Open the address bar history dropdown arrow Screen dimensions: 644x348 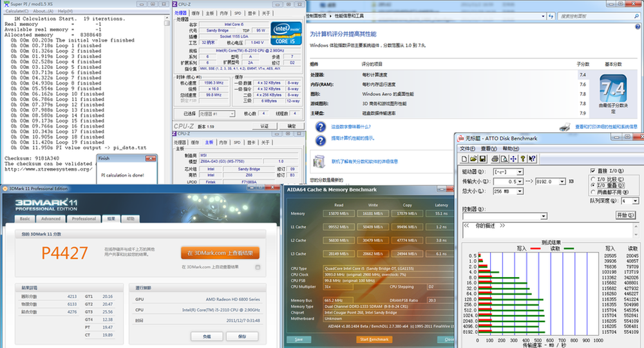pyautogui.click(x=543, y=16)
